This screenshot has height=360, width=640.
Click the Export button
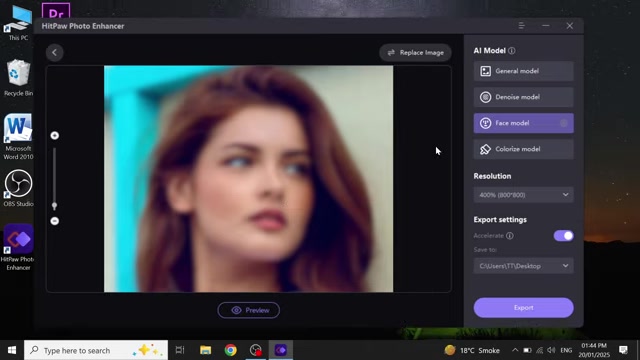pos(523,307)
